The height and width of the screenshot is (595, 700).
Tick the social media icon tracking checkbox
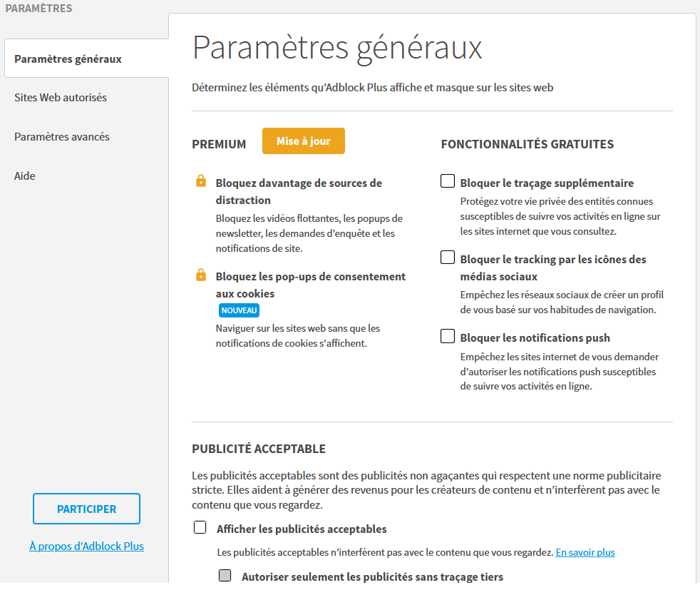pyautogui.click(x=448, y=258)
